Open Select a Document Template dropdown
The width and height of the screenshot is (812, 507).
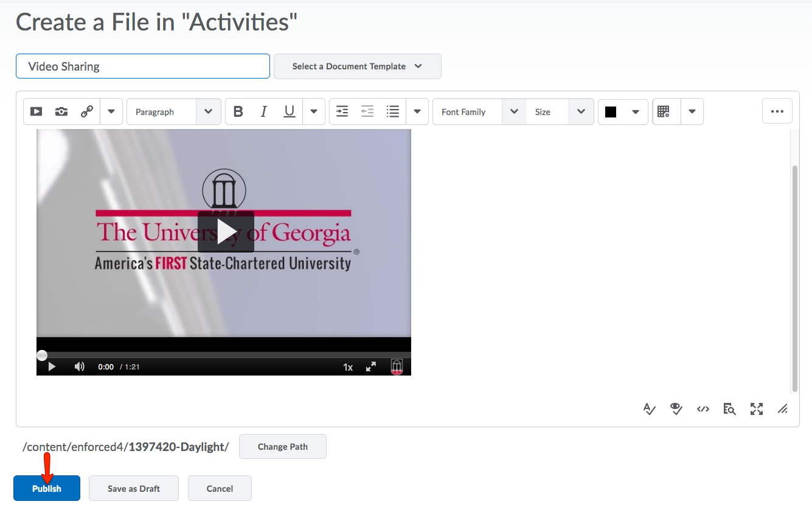[x=358, y=66]
